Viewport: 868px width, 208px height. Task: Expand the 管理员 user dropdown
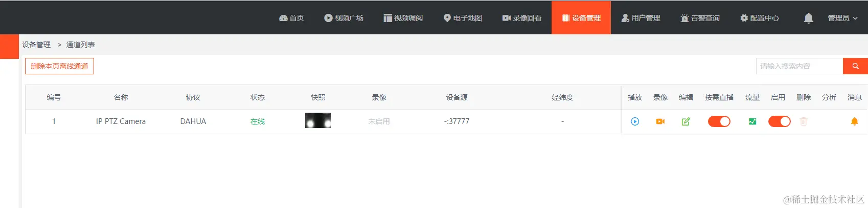tap(842, 18)
